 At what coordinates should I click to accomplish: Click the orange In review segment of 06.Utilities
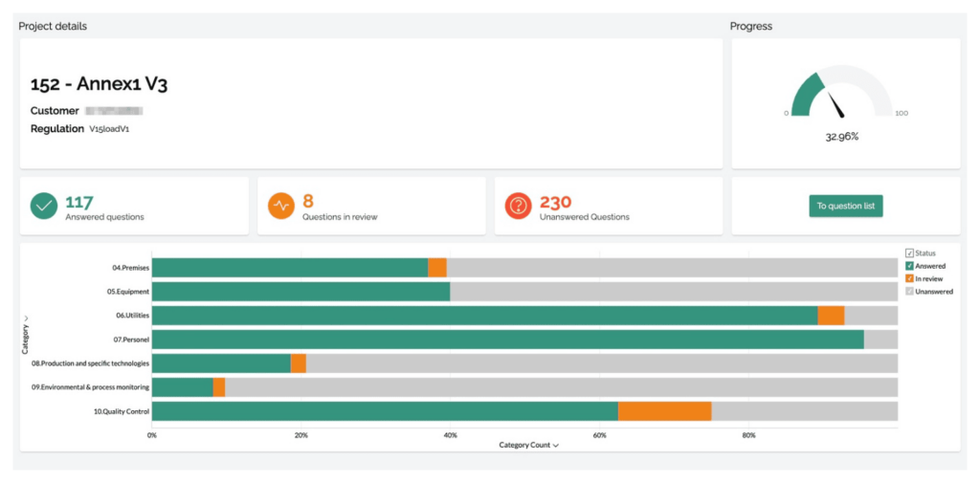(x=832, y=316)
